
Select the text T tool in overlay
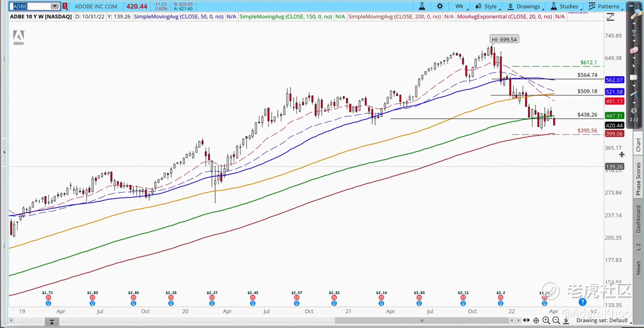click(634, 33)
